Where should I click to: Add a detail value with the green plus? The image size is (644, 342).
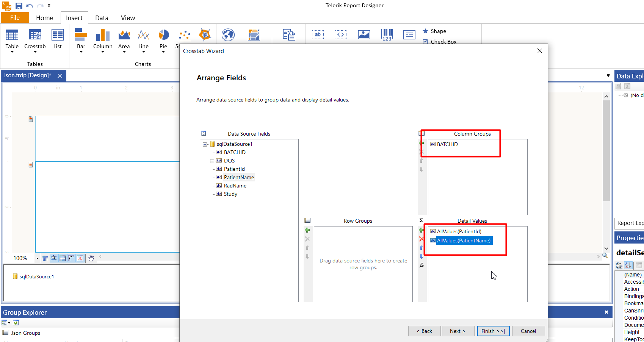pyautogui.click(x=421, y=230)
